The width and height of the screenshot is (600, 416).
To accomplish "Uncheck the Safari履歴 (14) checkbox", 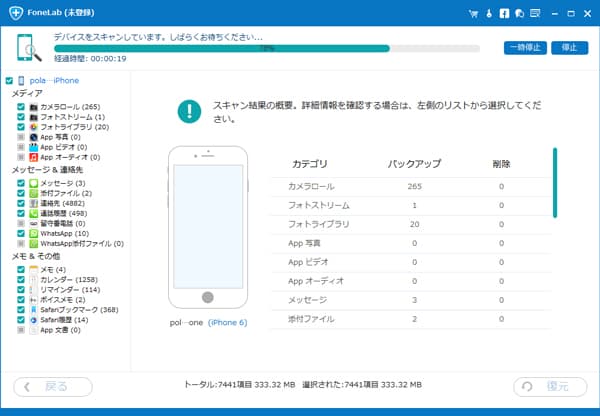I will 21,320.
